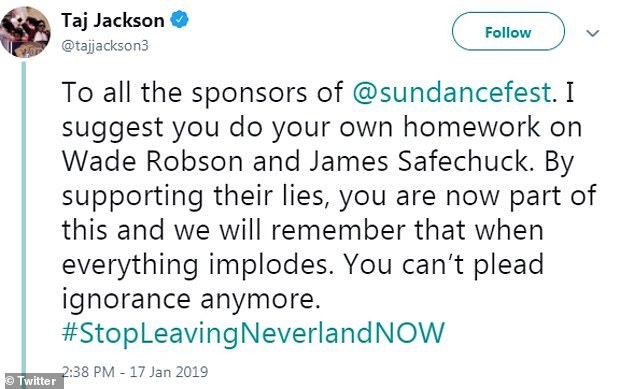Viewport: 634px width, 389px height.
Task: Click the phrase 'ignorance anymore.'
Action: [191, 299]
